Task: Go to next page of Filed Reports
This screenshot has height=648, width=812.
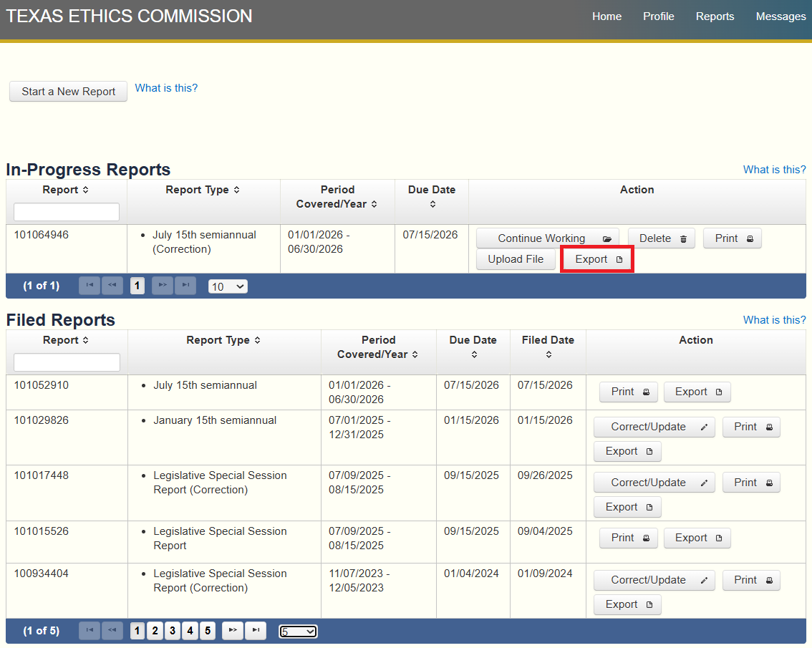Action: pyautogui.click(x=233, y=630)
